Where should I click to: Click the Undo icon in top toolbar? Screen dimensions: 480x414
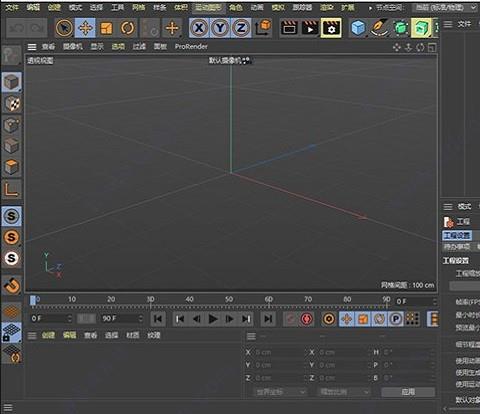pos(17,28)
